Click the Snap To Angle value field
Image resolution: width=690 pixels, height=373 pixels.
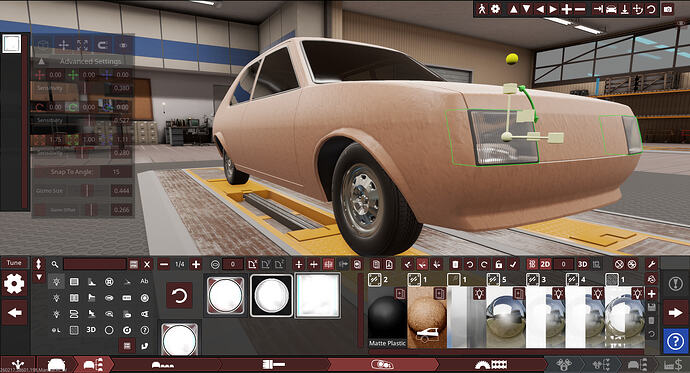[x=116, y=172]
